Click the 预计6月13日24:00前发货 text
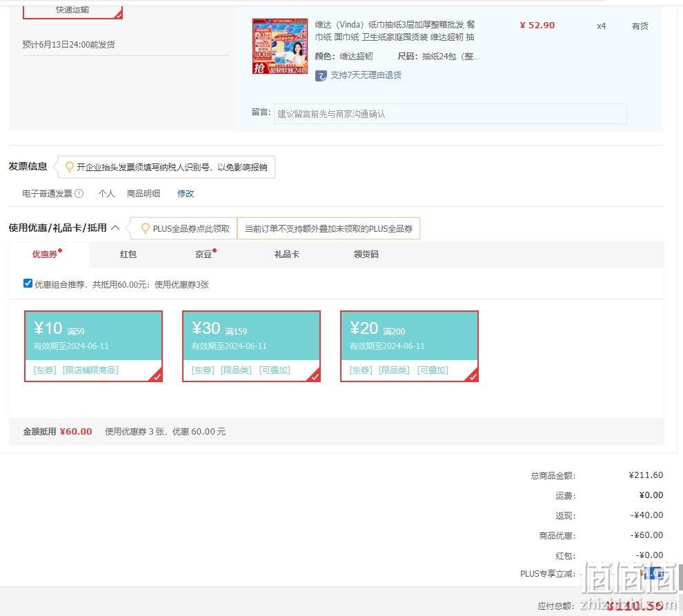This screenshot has height=616, width=683. 68,44
